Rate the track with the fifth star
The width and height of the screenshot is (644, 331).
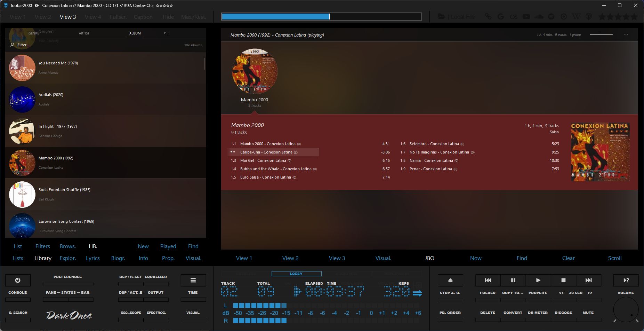point(634,16)
